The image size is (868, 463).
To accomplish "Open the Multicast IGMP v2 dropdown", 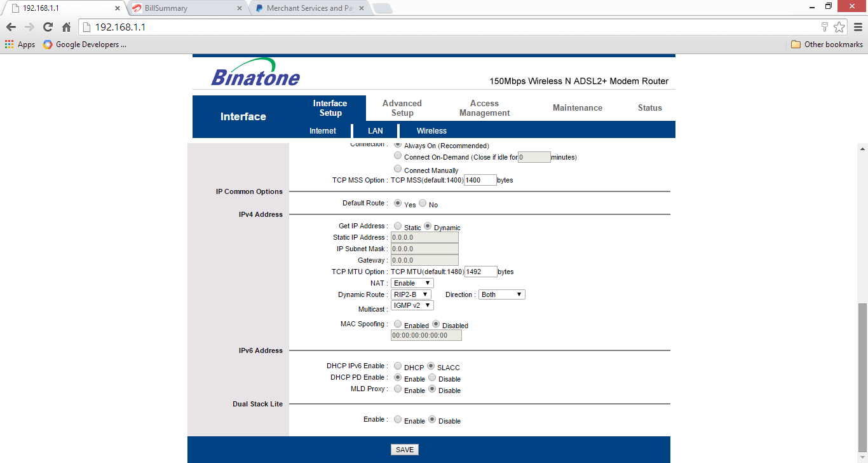I will [x=412, y=305].
